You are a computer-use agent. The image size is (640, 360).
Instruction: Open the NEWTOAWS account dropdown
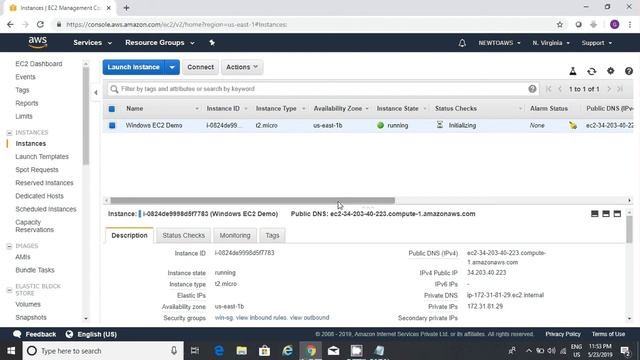coord(499,43)
